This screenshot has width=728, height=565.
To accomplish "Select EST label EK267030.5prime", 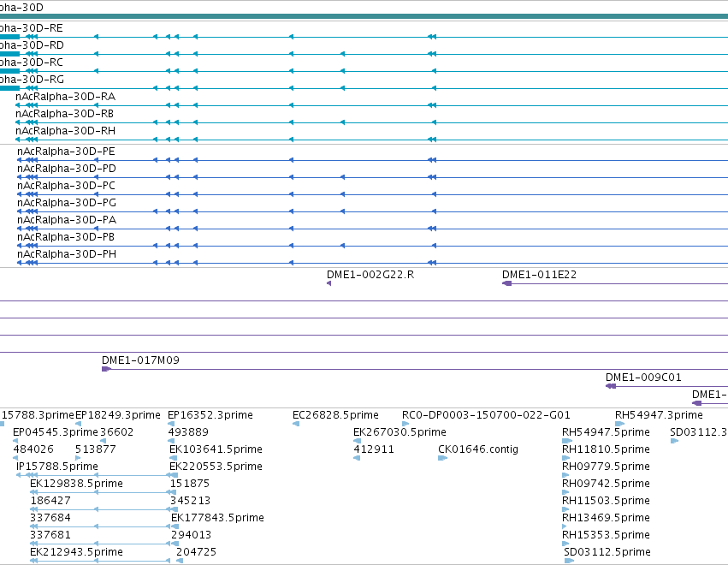I will pos(400,432).
